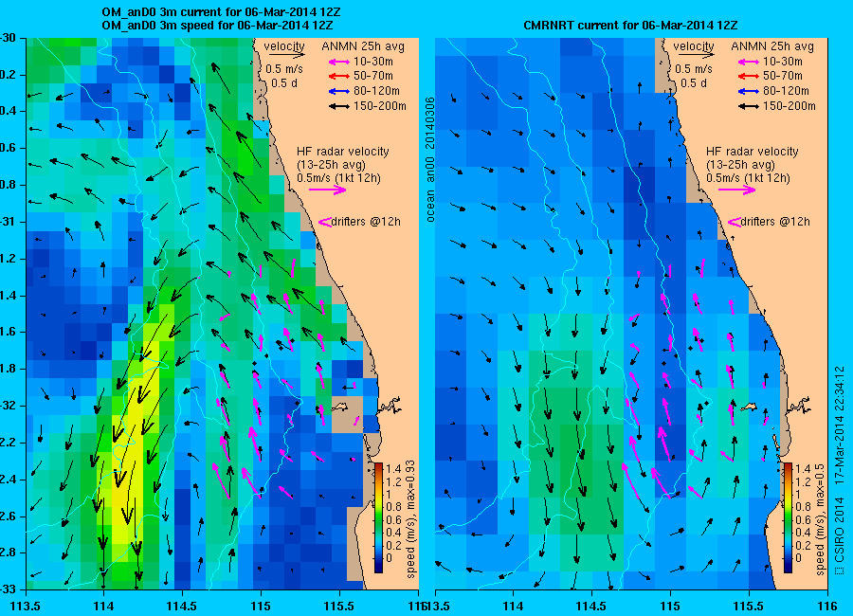Viewport: 853px width, 616px height.
Task: Click the red 50-70m arrow in left legend
Action: click(339, 76)
